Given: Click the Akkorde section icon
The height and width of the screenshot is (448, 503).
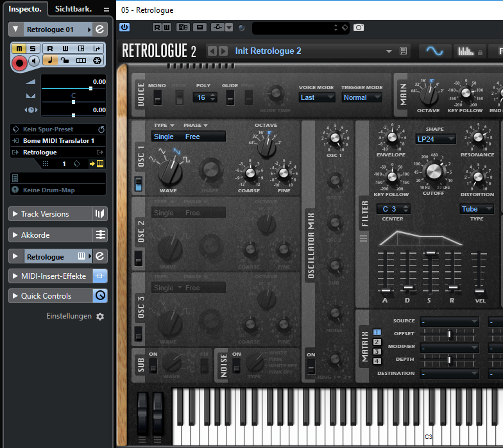Looking at the screenshot, I should [x=100, y=235].
